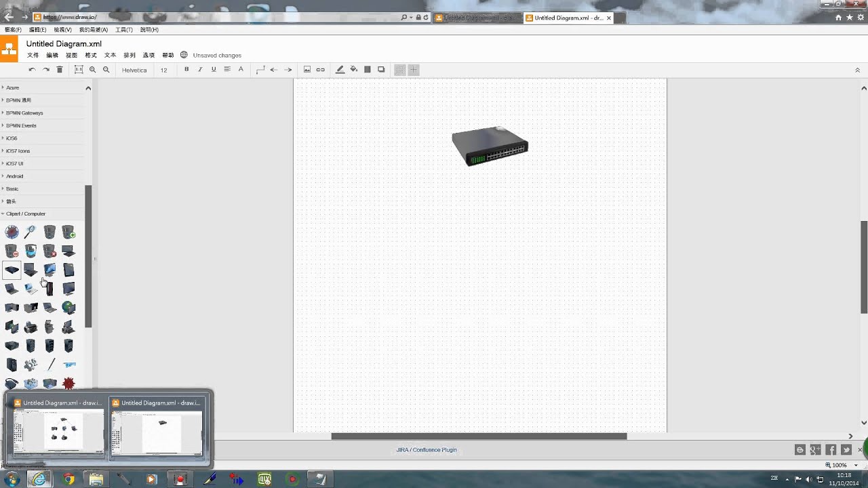The height and width of the screenshot is (488, 868).
Task: Open the JIRA / Confluence Plugin link
Action: (427, 450)
